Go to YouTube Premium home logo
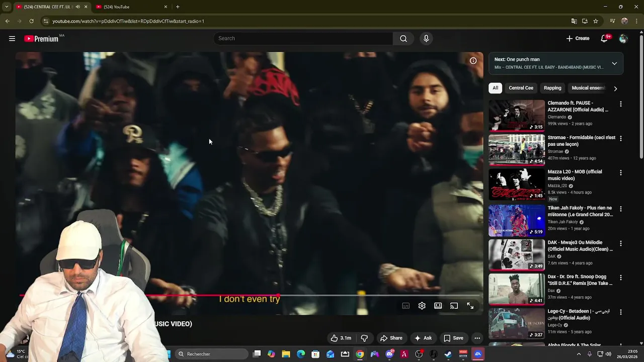The image size is (644, 362). click(x=41, y=39)
